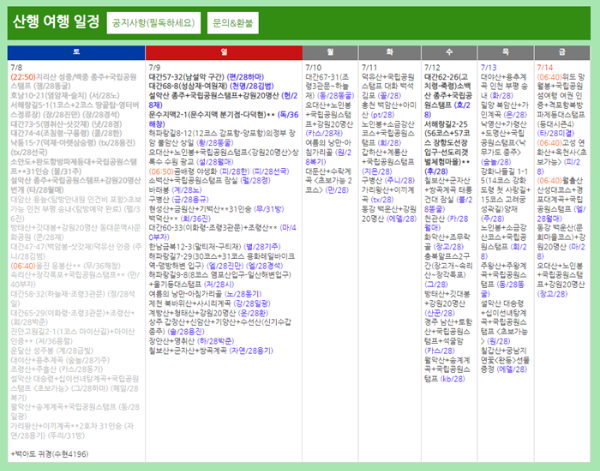The height and width of the screenshot is (471, 600).
Task: Open 7/11 가리왕산+이끼계곡 trip
Action: coord(388,194)
